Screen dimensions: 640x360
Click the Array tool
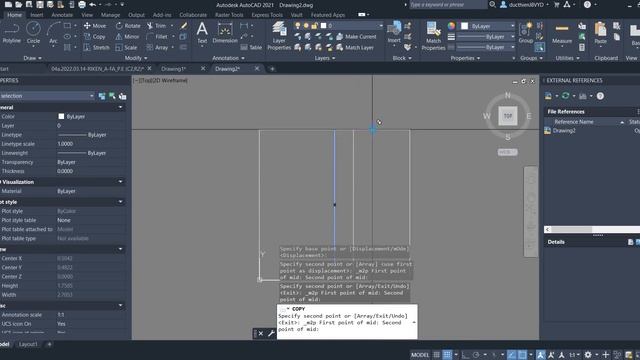158,47
